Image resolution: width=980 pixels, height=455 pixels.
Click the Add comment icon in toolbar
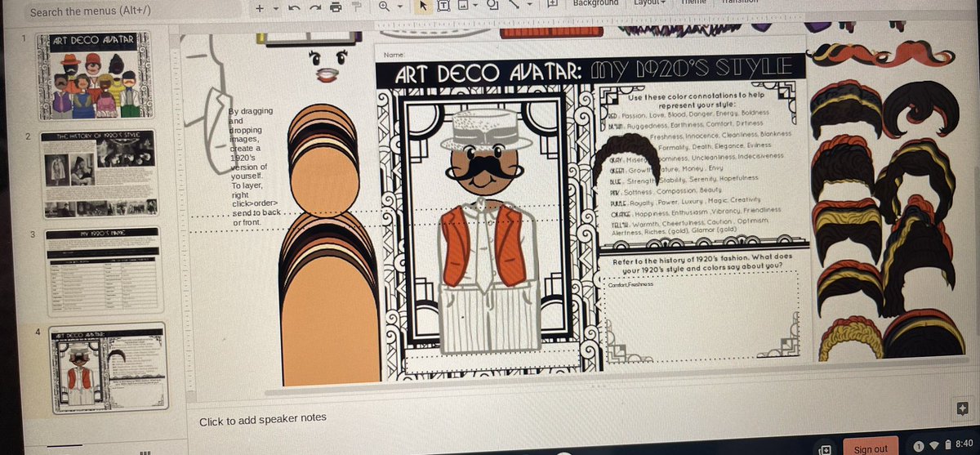[552, 3]
